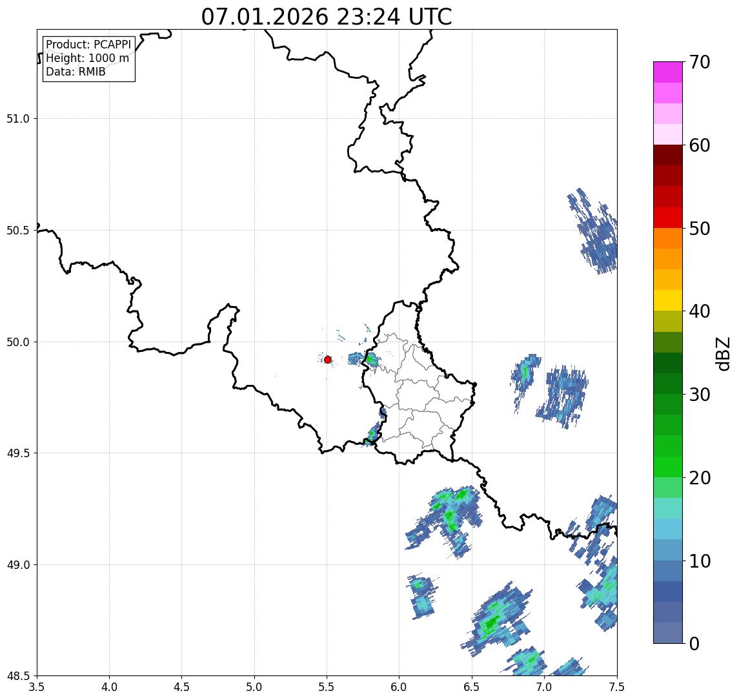Click the large green radar cell near 6.6°E, 48.75°N

[x=496, y=619]
